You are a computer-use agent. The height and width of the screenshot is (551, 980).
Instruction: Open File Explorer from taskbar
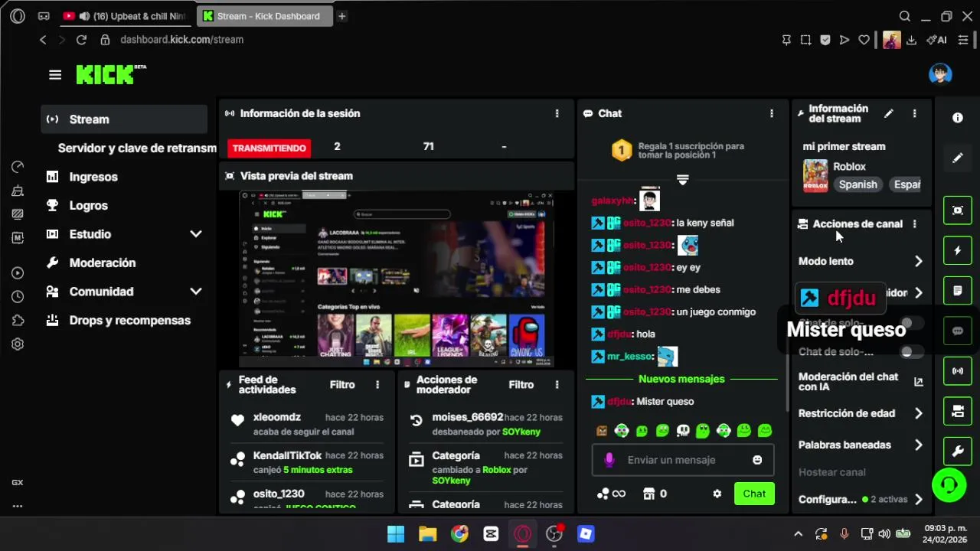[427, 534]
